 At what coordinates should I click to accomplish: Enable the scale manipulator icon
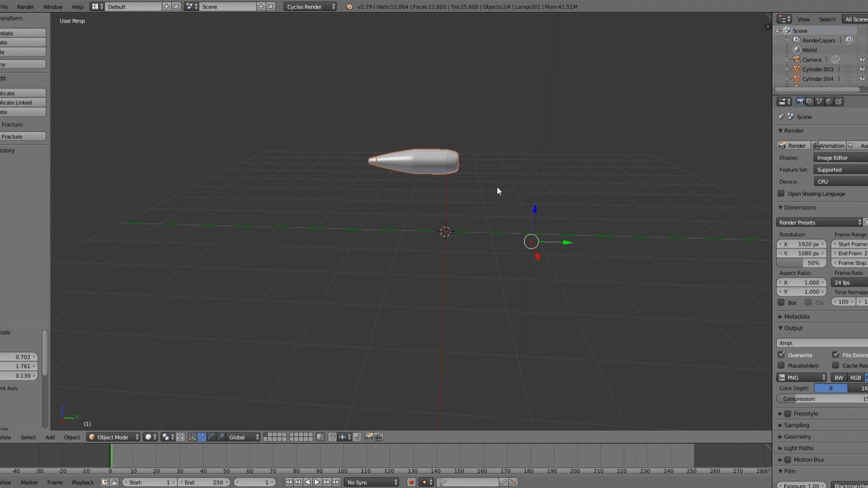pyautogui.click(x=221, y=437)
